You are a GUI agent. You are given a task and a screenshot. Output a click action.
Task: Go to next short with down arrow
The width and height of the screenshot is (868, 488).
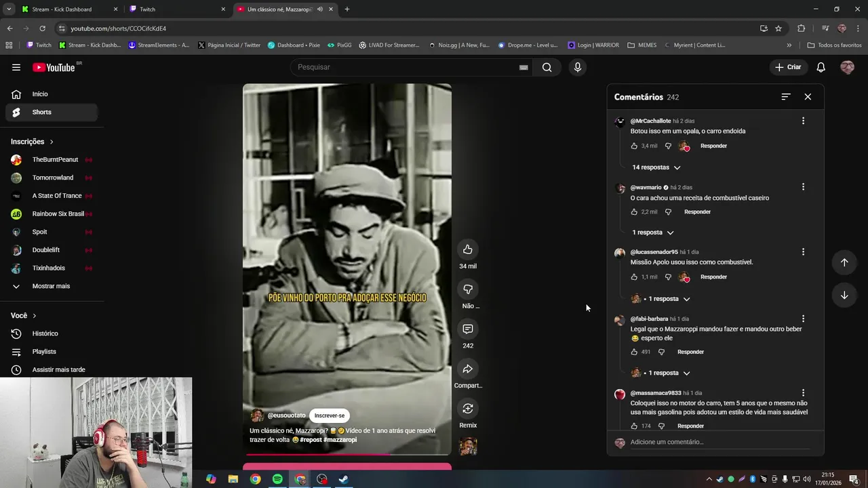[x=844, y=295]
